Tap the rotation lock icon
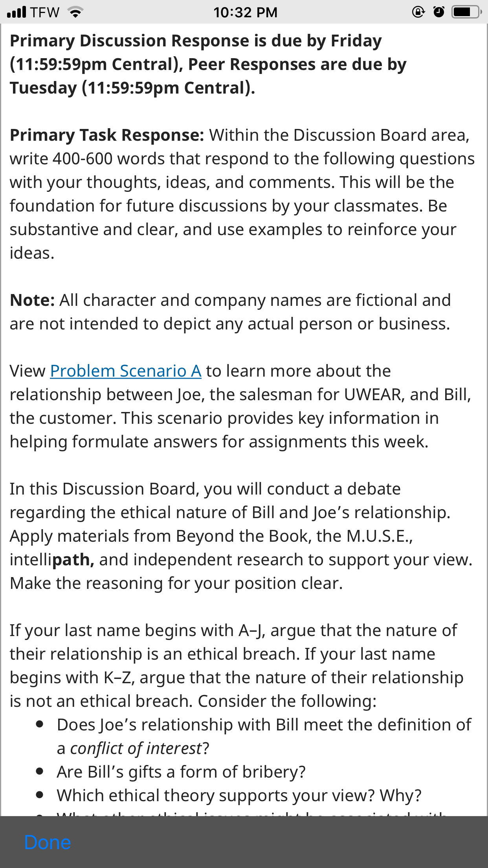Image resolution: width=488 pixels, height=868 pixels. [x=418, y=12]
